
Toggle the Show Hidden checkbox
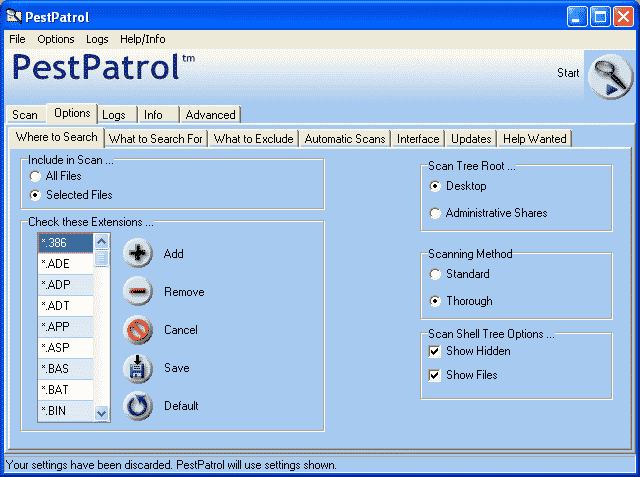tap(435, 351)
